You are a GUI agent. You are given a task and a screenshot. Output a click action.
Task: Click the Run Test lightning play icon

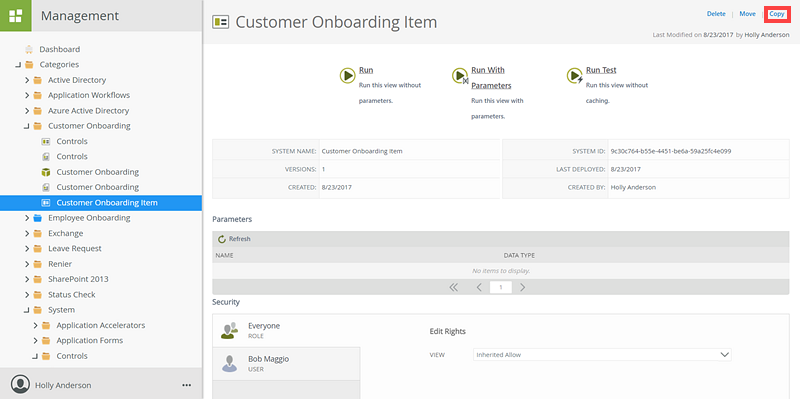[575, 76]
